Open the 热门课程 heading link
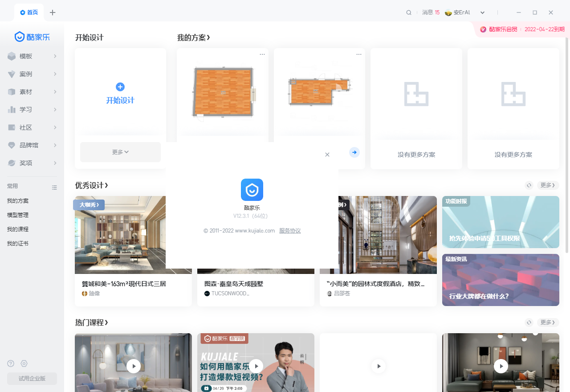Viewport: 570px width, 392px height. 92,323
